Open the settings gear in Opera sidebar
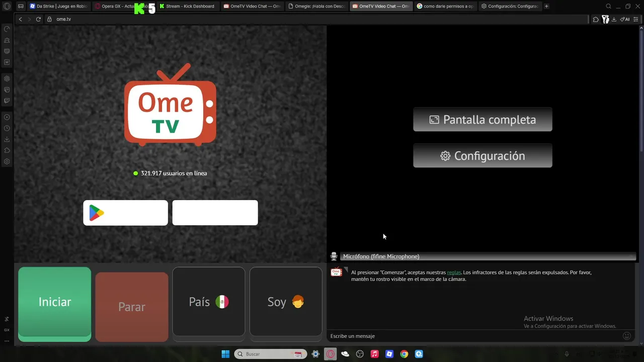644x362 pixels. (x=7, y=161)
